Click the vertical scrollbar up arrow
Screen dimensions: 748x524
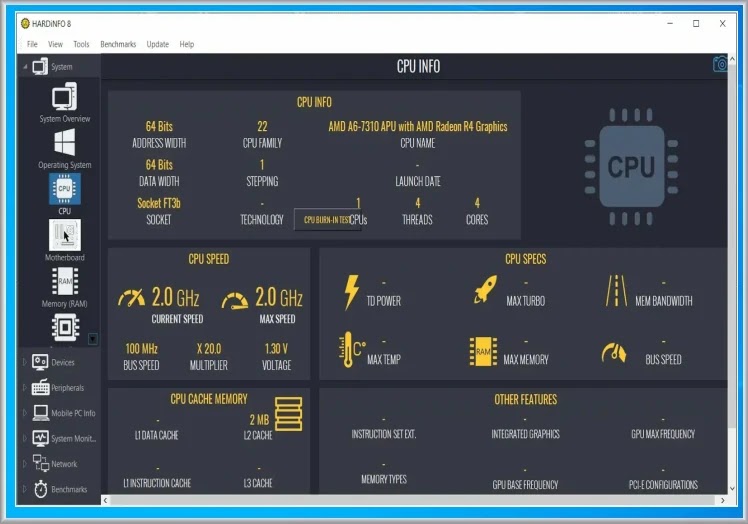tap(732, 59)
